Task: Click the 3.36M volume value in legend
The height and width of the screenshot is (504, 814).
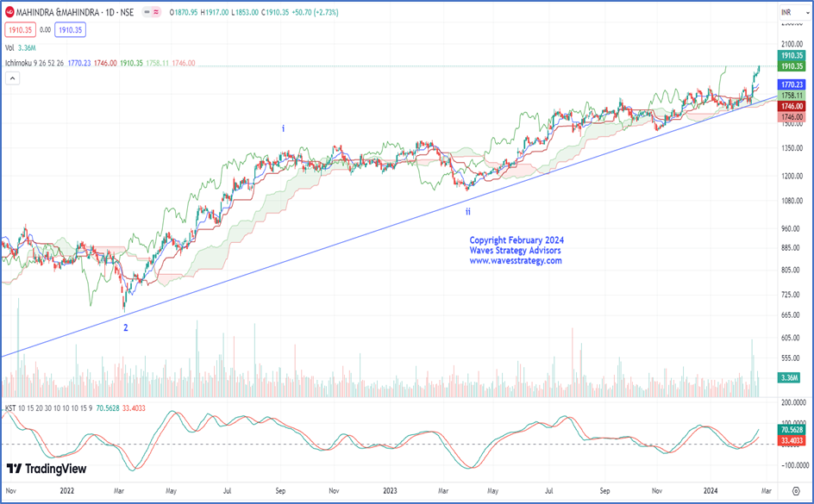Action: (27, 47)
